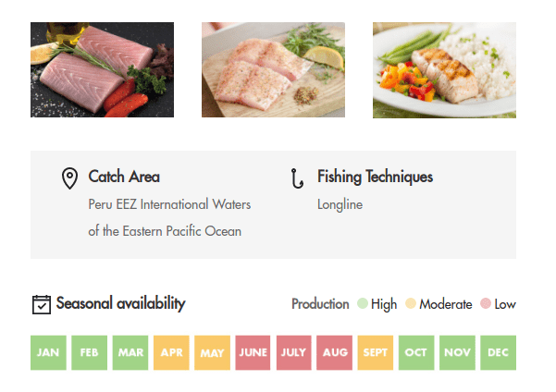Click the Longline technique text

point(340,204)
